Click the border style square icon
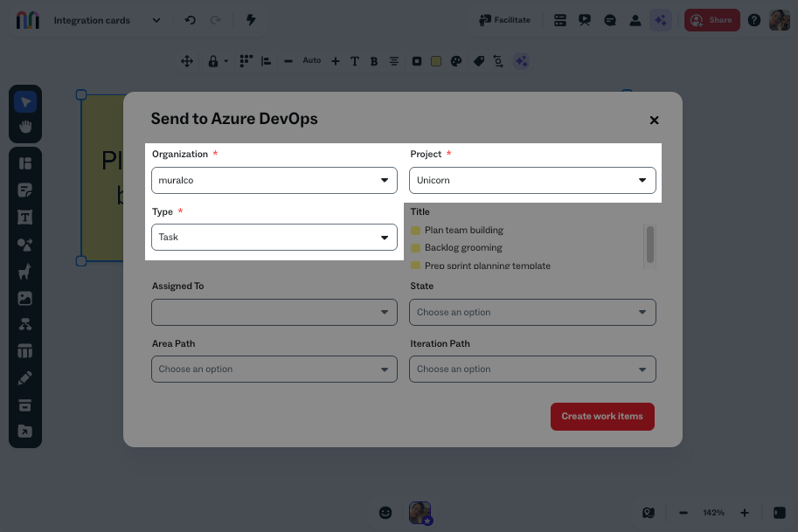Viewport: 798px width, 532px height. pyautogui.click(x=417, y=61)
